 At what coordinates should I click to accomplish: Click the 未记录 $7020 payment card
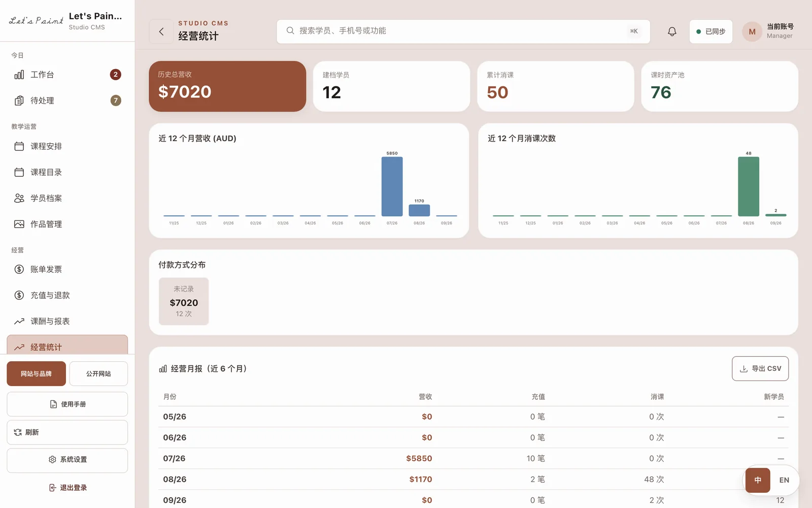[184, 301]
